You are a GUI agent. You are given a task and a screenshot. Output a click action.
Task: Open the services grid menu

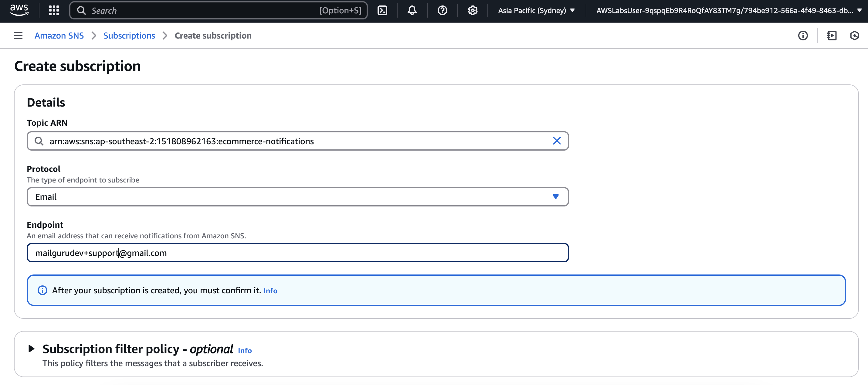(x=54, y=10)
